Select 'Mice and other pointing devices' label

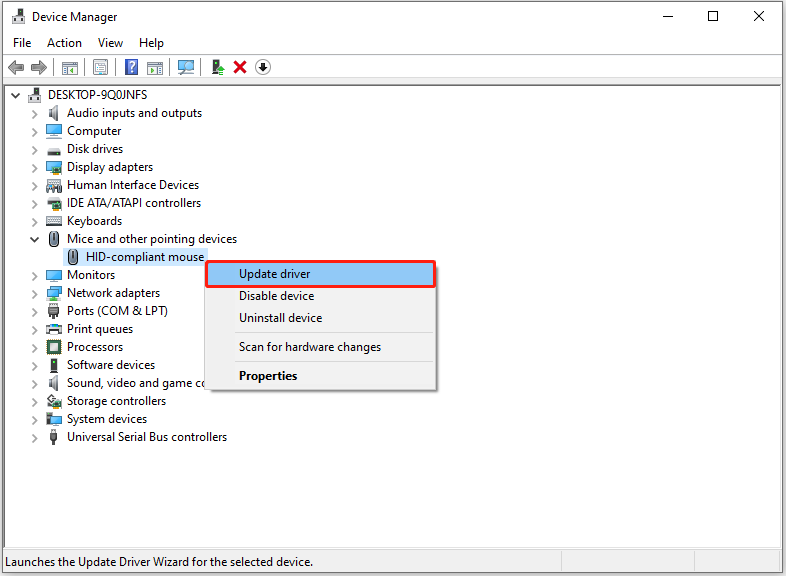coord(152,239)
